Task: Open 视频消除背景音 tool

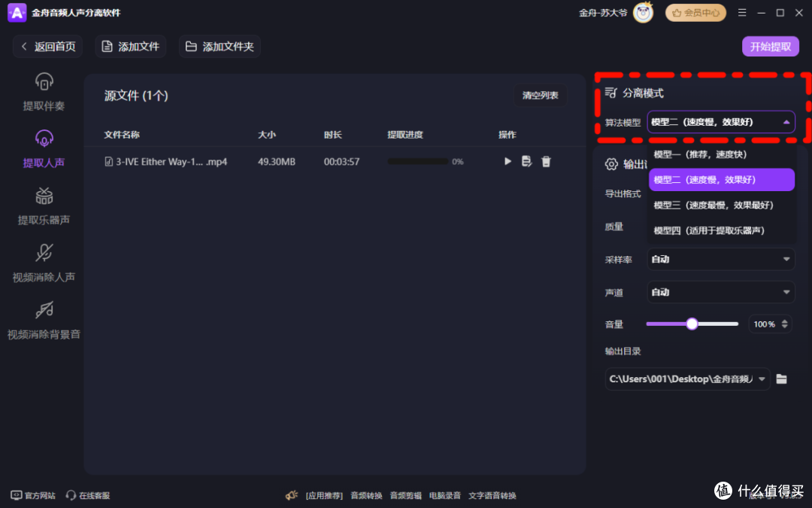Action: click(x=44, y=321)
